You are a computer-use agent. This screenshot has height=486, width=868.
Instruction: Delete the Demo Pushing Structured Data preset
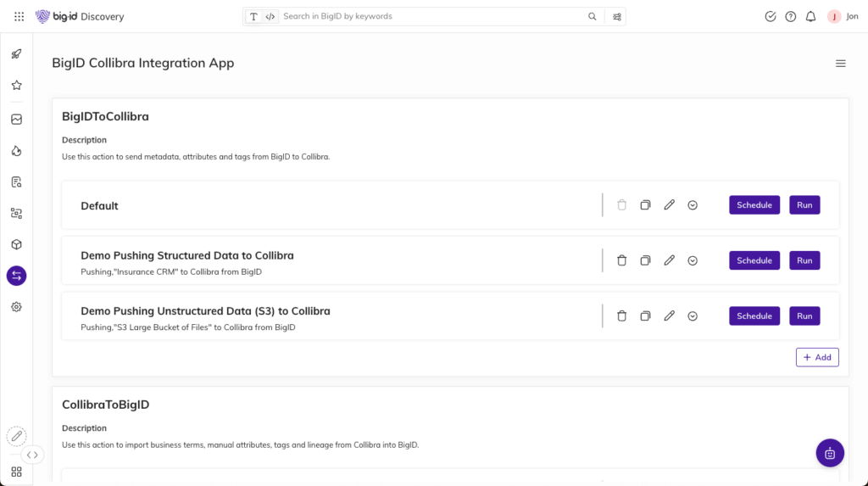pyautogui.click(x=621, y=260)
